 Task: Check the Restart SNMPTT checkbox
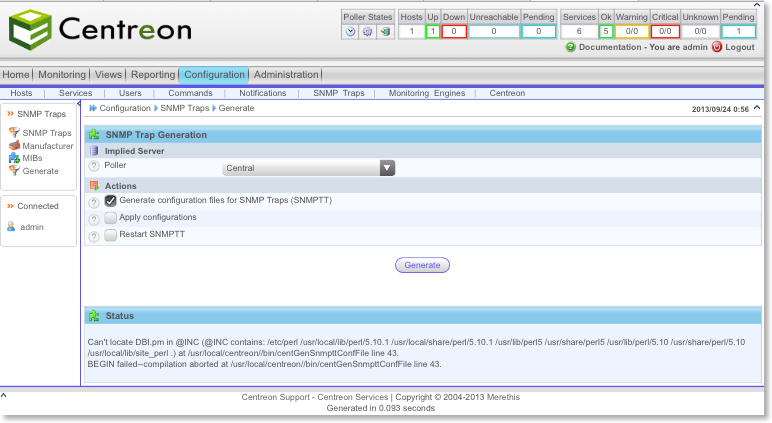tap(111, 235)
